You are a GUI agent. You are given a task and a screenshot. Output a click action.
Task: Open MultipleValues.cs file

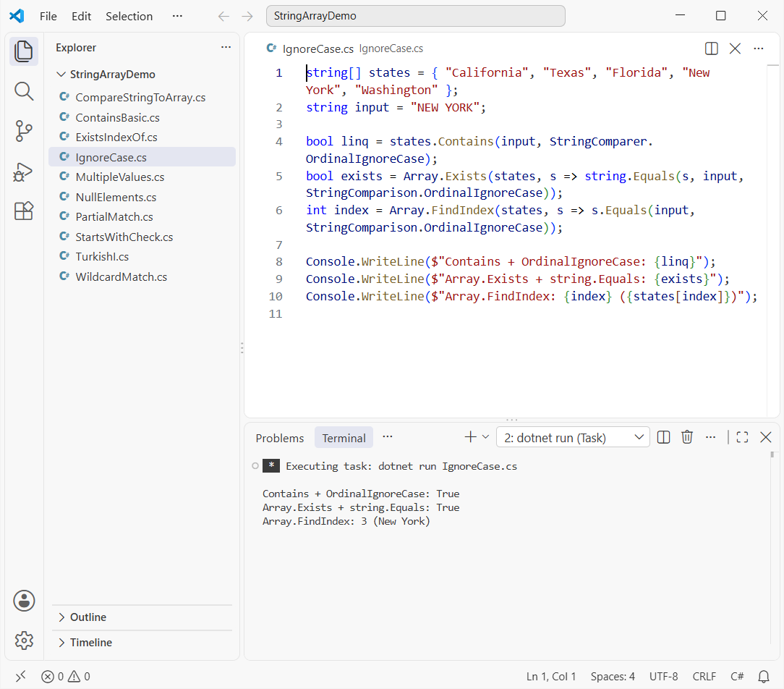[142, 177]
